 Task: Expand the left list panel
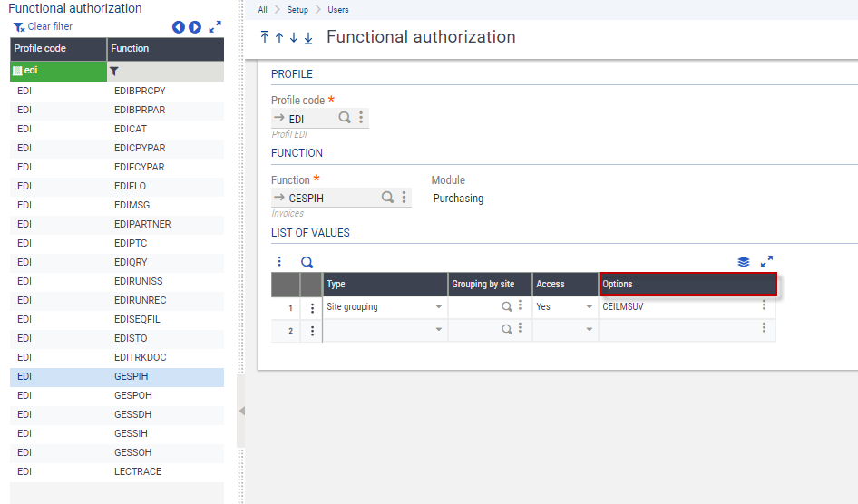click(215, 27)
